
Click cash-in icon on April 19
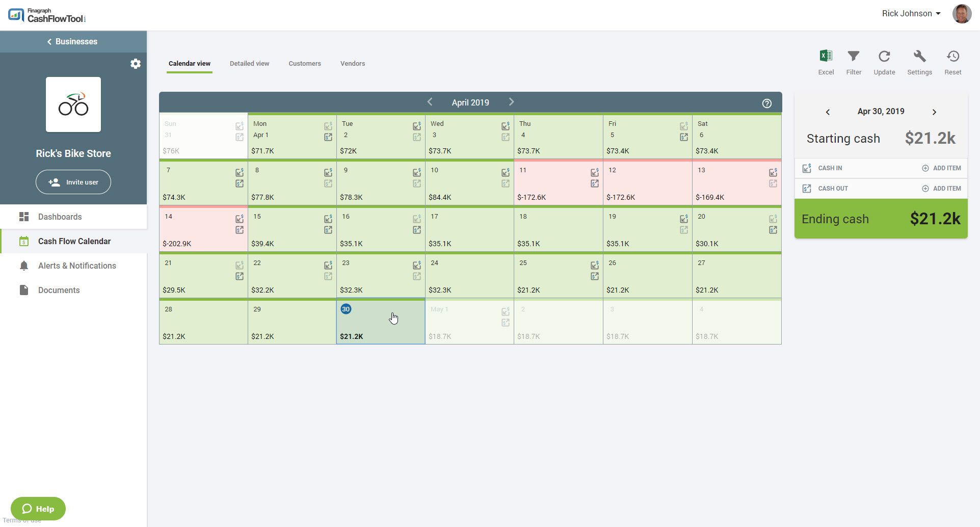[684, 219]
